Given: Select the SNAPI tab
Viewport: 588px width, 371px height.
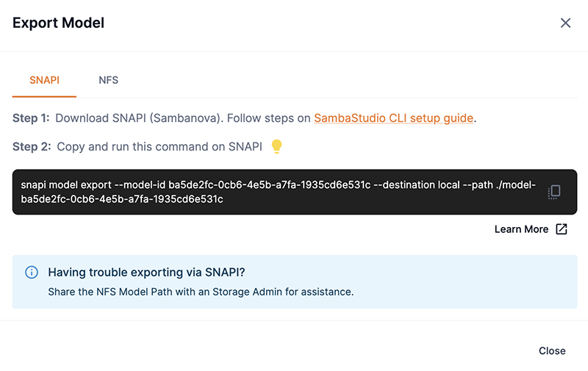Looking at the screenshot, I should [44, 80].
